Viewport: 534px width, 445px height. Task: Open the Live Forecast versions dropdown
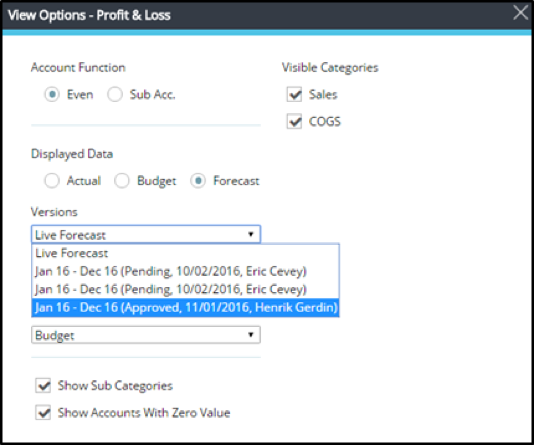click(146, 234)
